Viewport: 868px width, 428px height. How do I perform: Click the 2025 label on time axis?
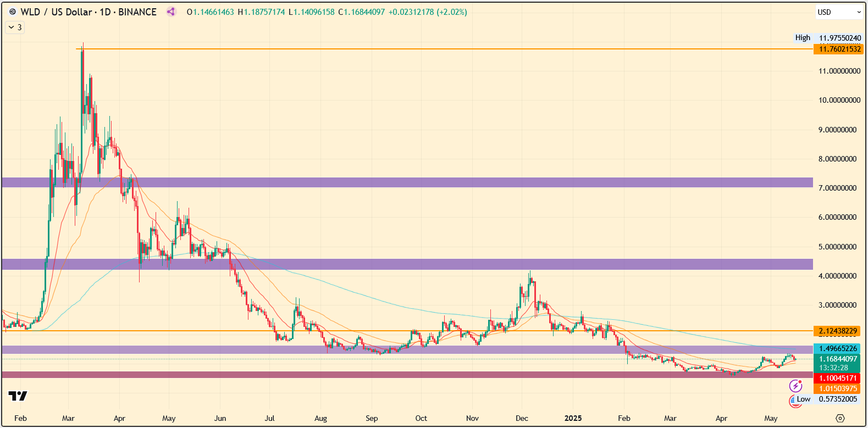(x=573, y=418)
